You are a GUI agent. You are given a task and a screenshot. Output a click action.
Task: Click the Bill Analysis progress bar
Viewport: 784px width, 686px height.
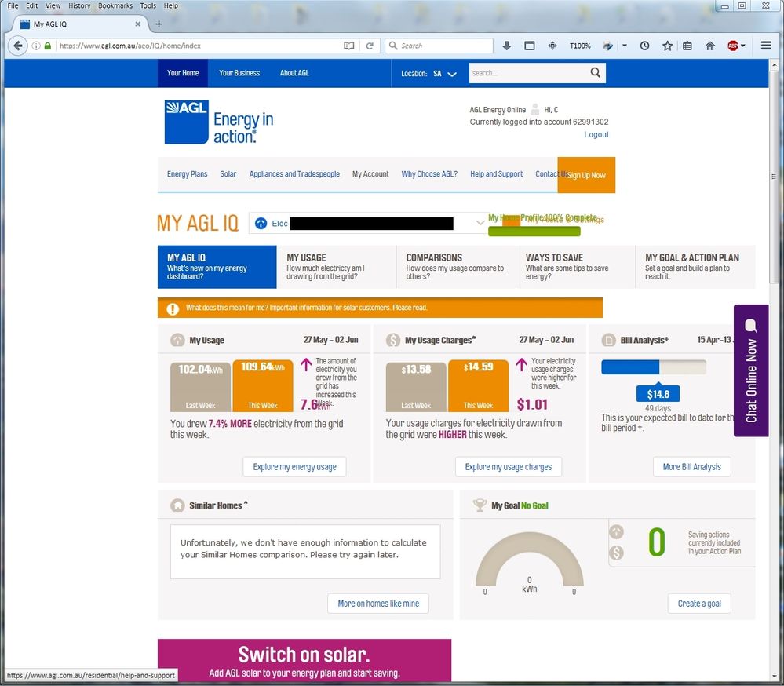(x=653, y=367)
